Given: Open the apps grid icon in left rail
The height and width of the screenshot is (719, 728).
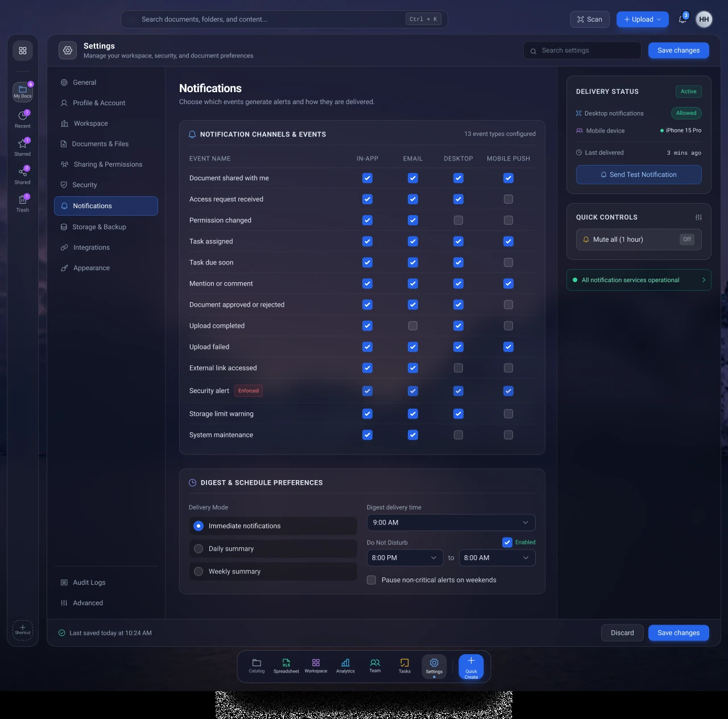Looking at the screenshot, I should (23, 51).
